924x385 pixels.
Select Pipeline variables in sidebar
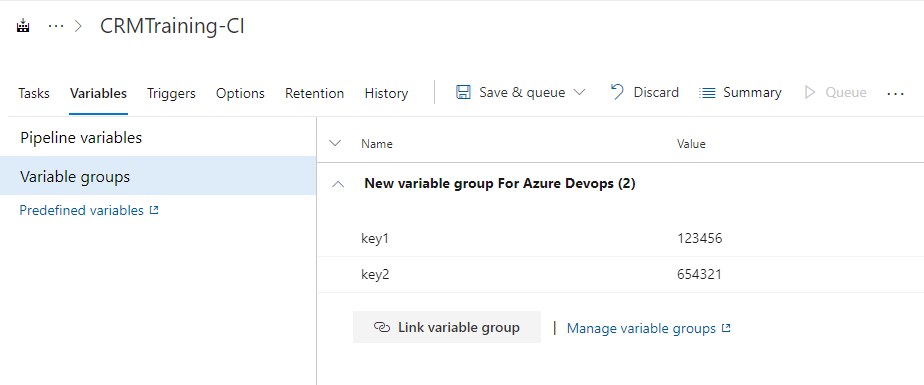(158, 137)
